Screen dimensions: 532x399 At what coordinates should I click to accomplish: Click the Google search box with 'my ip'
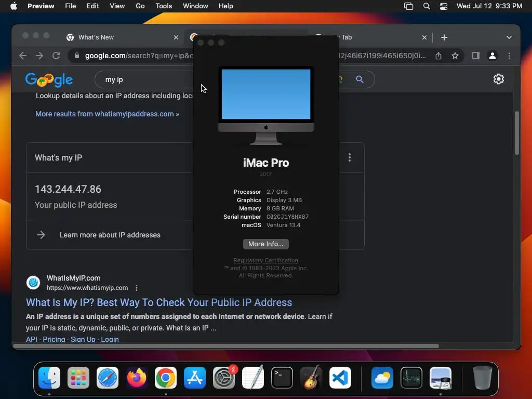pos(144,79)
